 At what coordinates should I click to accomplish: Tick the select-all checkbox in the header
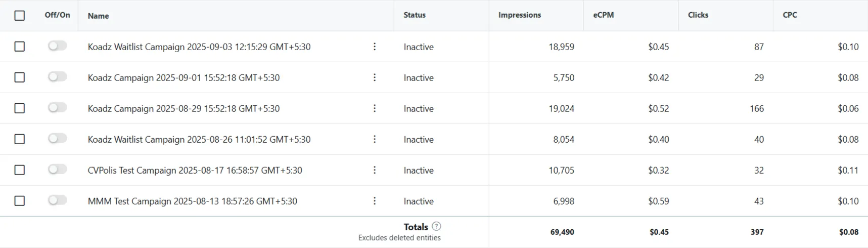pos(20,16)
